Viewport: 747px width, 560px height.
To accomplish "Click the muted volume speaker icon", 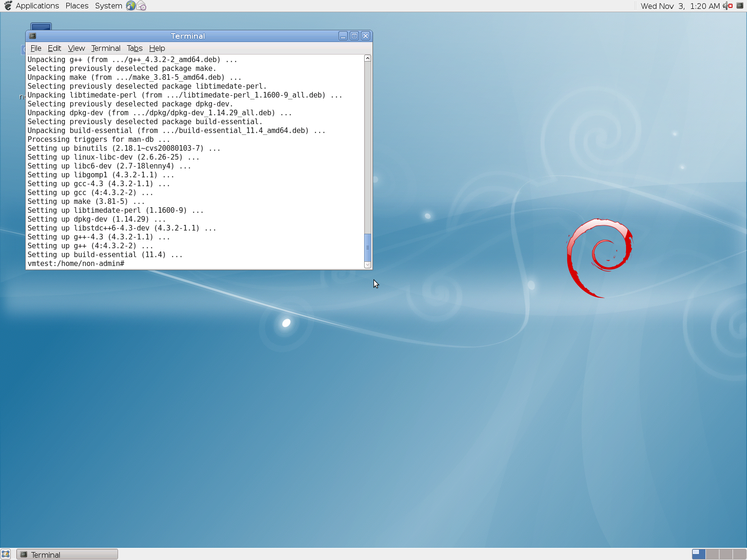I will coord(727,6).
